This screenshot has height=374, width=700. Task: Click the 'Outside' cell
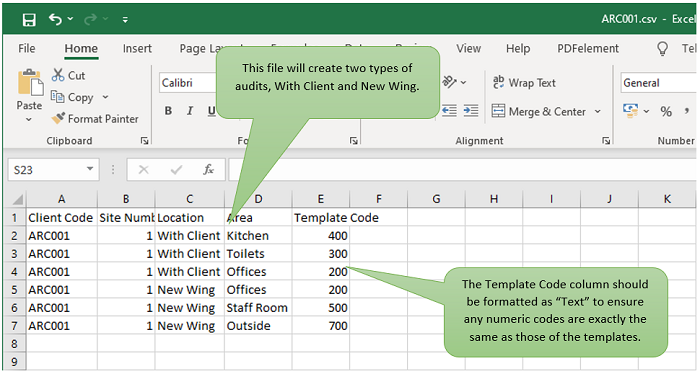258,326
